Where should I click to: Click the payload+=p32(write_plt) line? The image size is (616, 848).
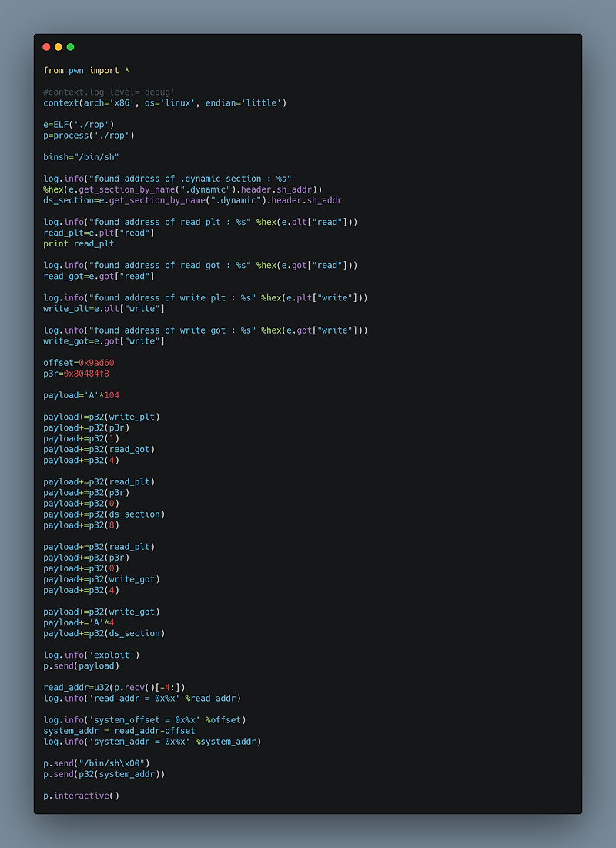pos(102,417)
